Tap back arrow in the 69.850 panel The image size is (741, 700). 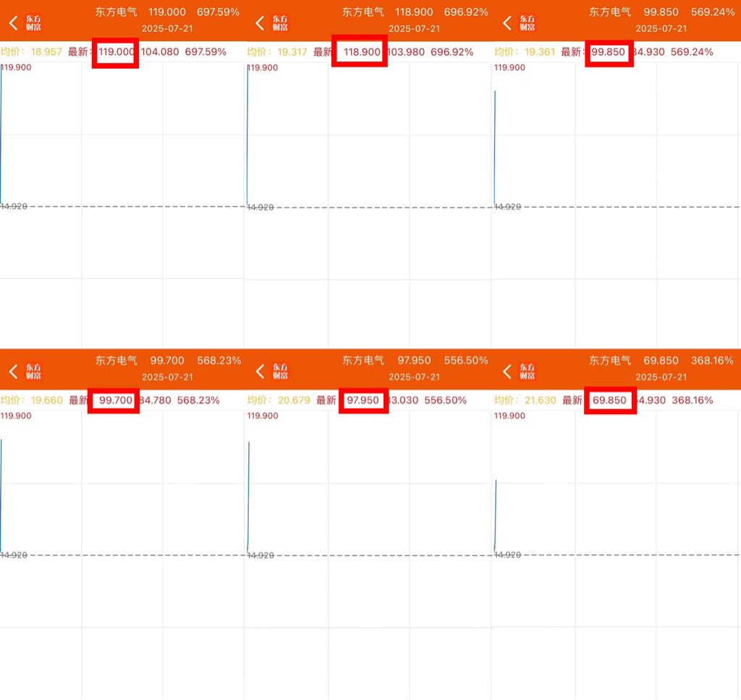(507, 371)
